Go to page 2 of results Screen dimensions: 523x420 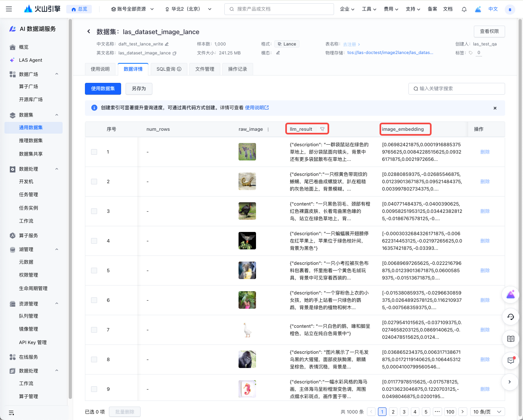pyautogui.click(x=393, y=412)
